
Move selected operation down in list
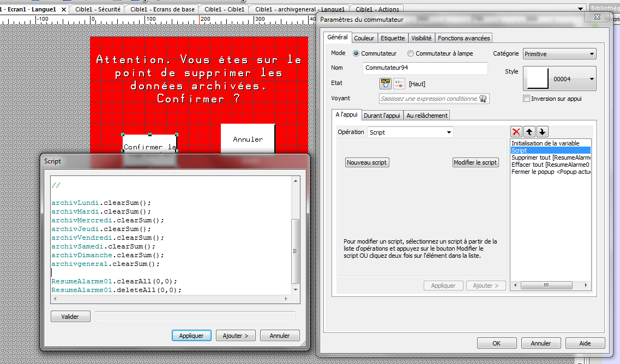coord(542,132)
